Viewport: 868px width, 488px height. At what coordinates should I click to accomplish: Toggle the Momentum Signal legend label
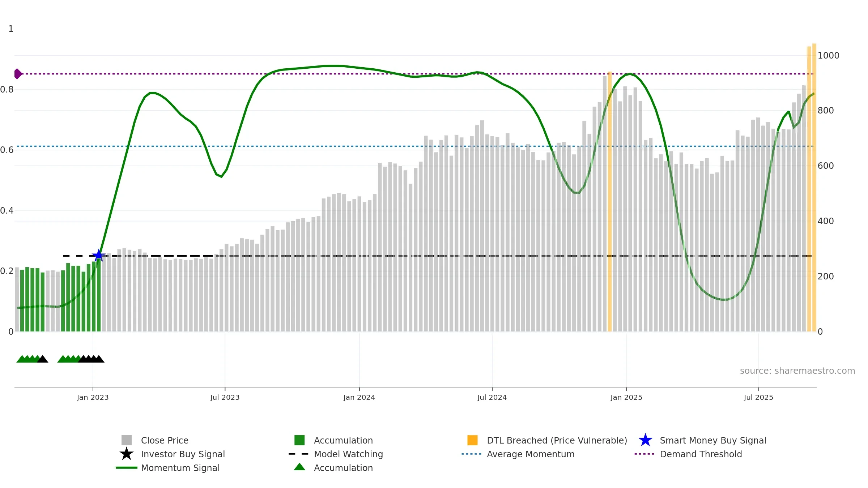(x=180, y=468)
